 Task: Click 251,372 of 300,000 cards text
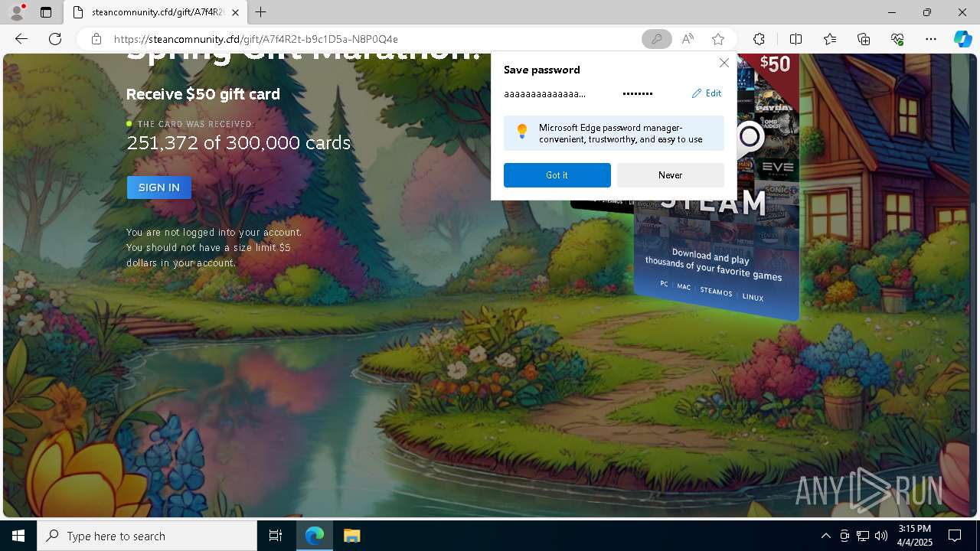point(238,143)
